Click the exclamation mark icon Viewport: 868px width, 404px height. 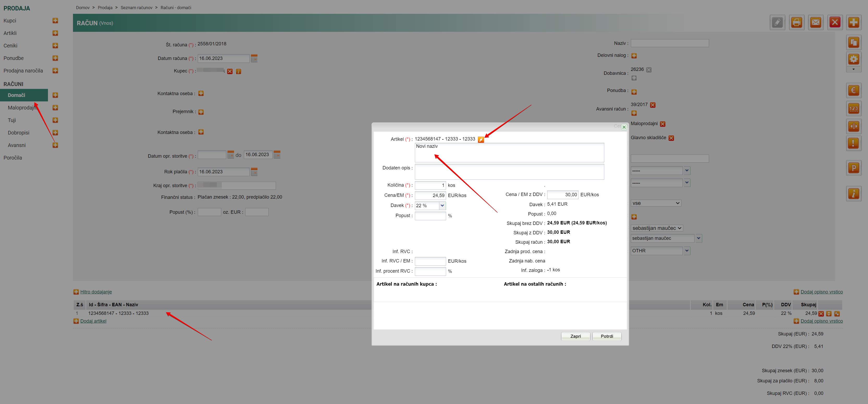click(853, 144)
